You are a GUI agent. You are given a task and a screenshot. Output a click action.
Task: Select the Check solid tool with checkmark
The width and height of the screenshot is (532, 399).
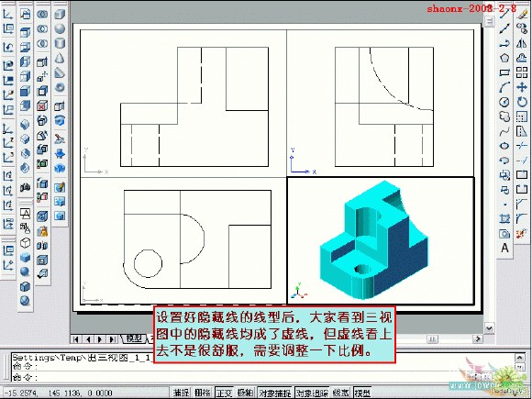42,274
